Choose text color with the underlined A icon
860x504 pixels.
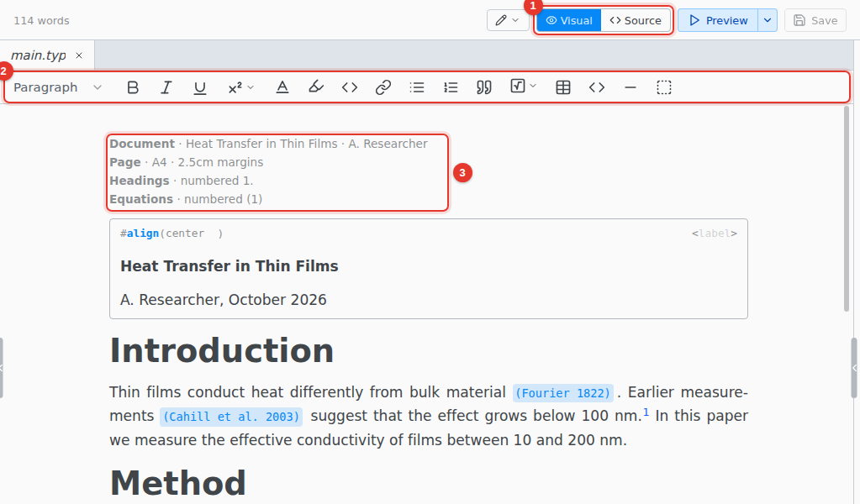coord(282,87)
